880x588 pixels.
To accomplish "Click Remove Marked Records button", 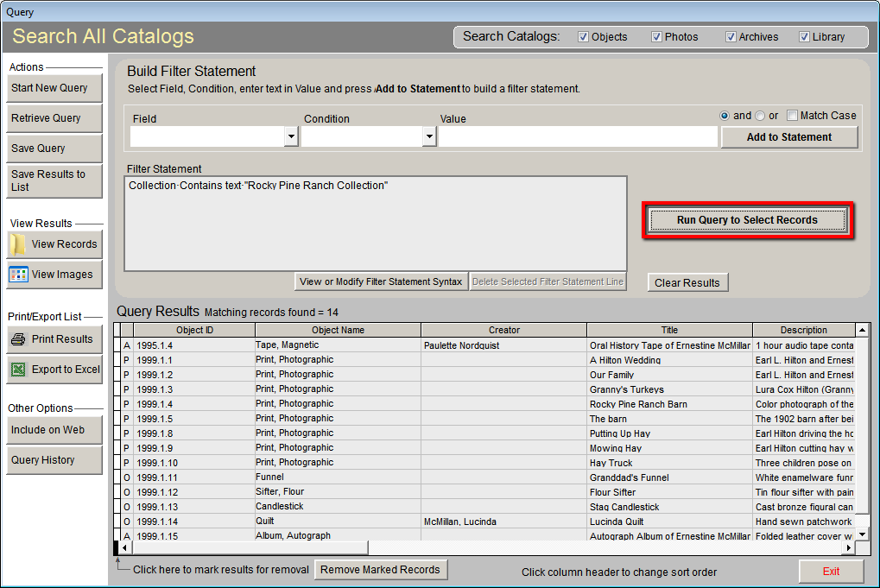I will pyautogui.click(x=381, y=569).
